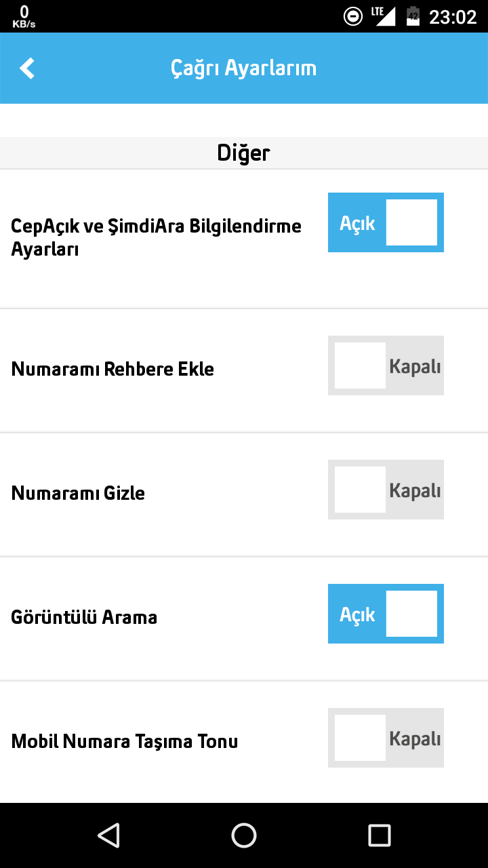This screenshot has height=868, width=488.
Task: Tap the battery status icon
Action: (413, 16)
